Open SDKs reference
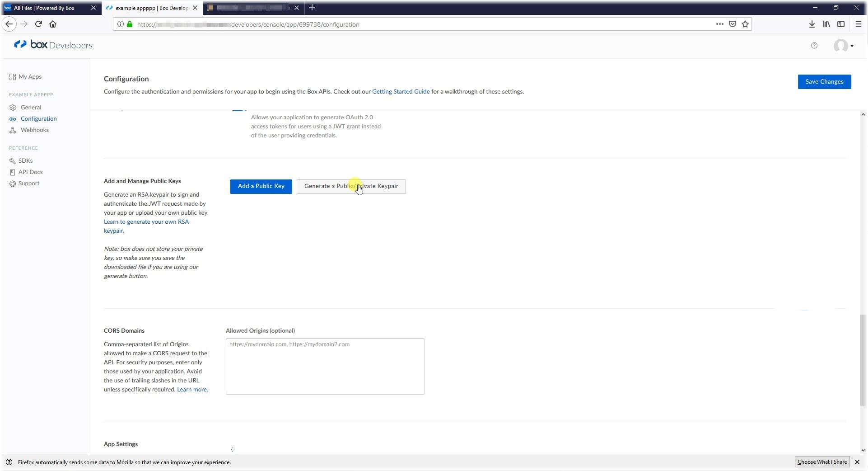This screenshot has width=868, height=471. point(21,161)
